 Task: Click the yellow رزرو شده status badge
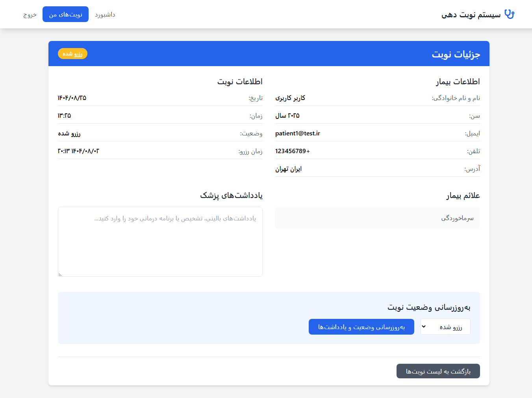[x=72, y=54]
